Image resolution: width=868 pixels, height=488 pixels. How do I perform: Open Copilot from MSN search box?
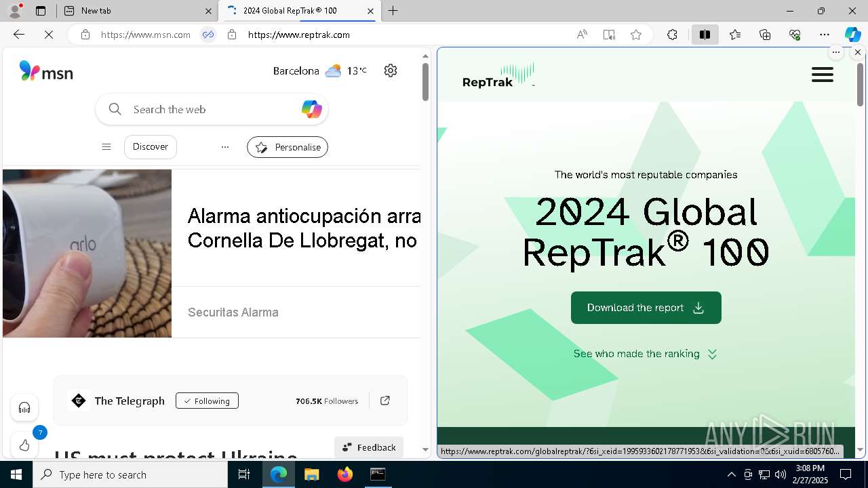click(311, 109)
